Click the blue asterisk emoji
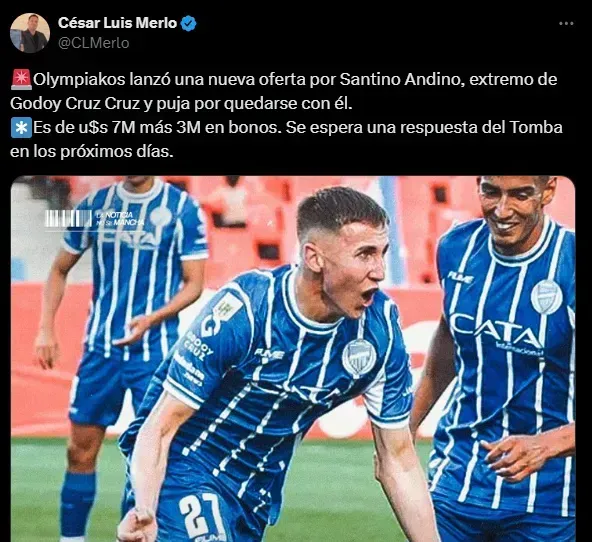The height and width of the screenshot is (542, 592). (21, 128)
